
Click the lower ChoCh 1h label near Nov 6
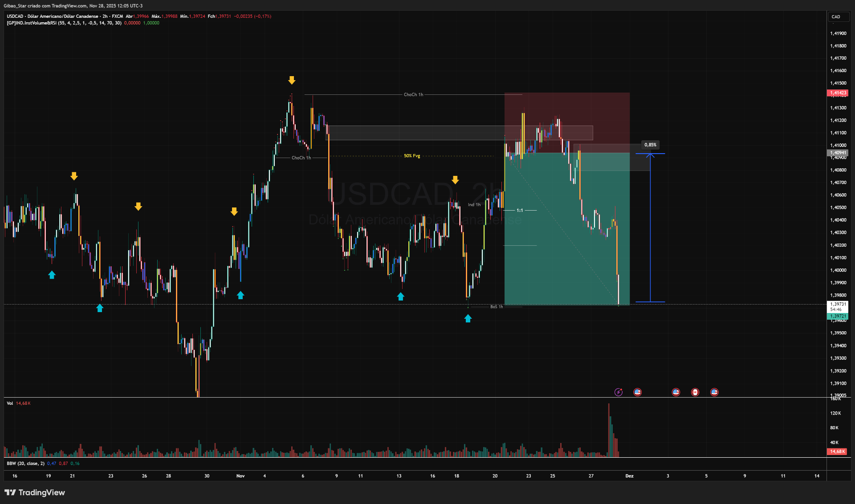pos(301,158)
